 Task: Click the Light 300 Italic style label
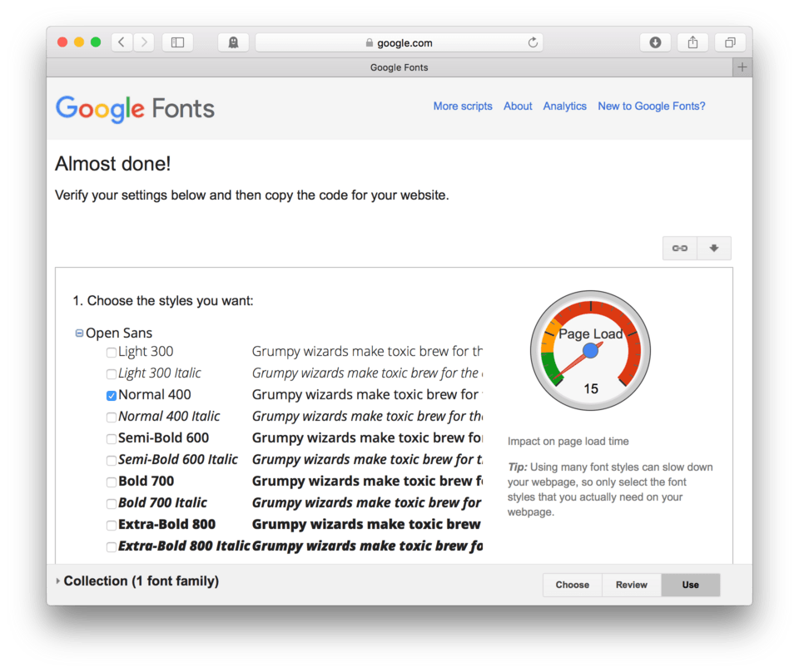point(160,373)
